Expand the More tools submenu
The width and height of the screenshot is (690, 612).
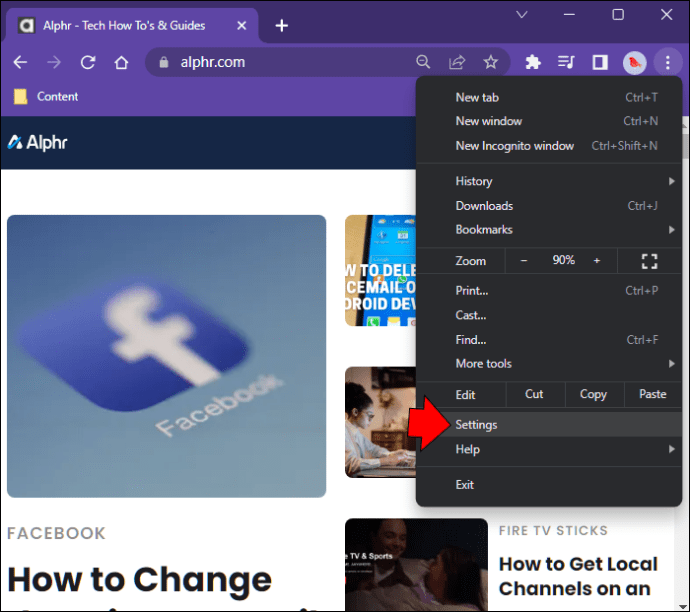[x=549, y=364]
